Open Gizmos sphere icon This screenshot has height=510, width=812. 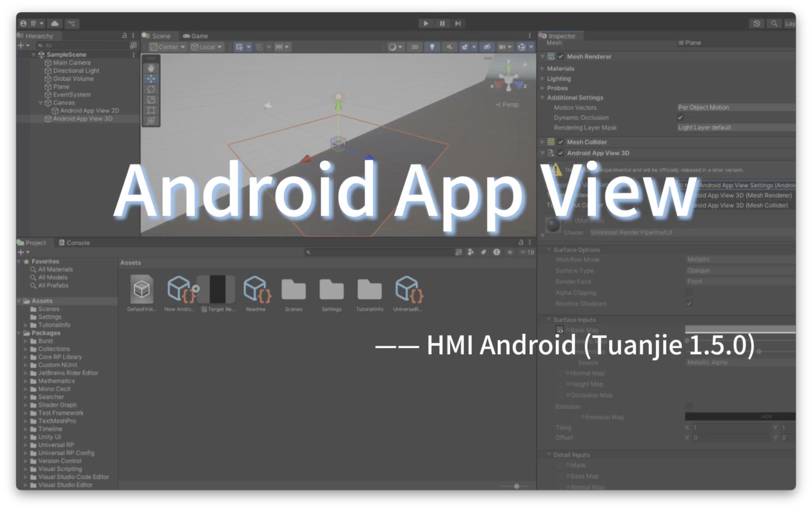[521, 47]
